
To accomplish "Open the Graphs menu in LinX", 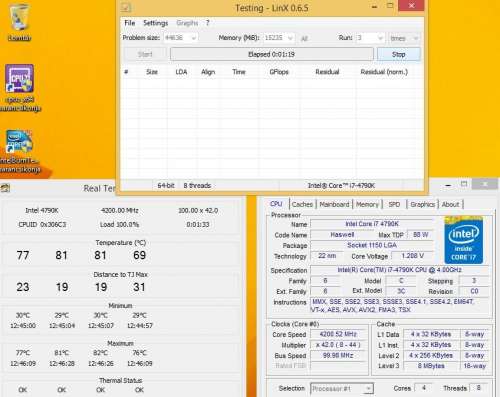I will (187, 23).
